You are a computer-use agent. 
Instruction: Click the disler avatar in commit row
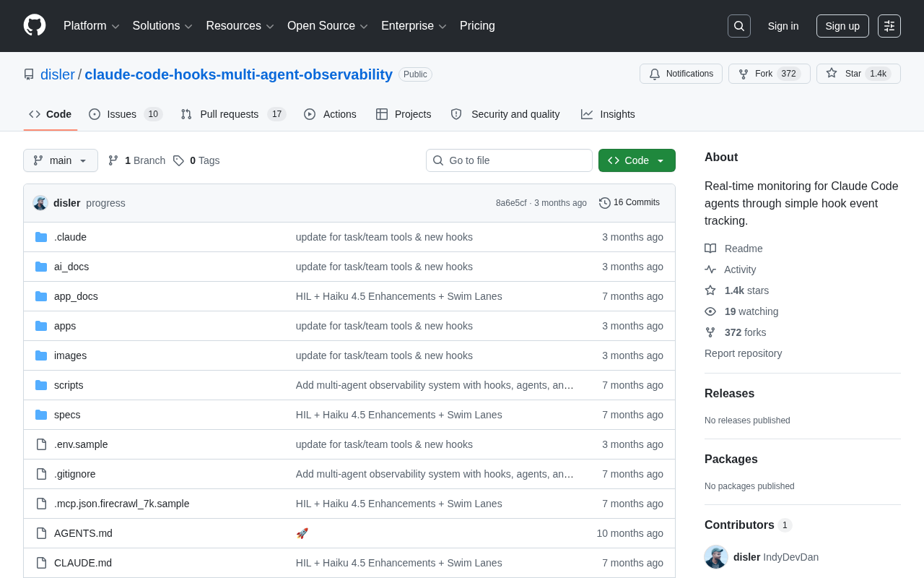(40, 203)
